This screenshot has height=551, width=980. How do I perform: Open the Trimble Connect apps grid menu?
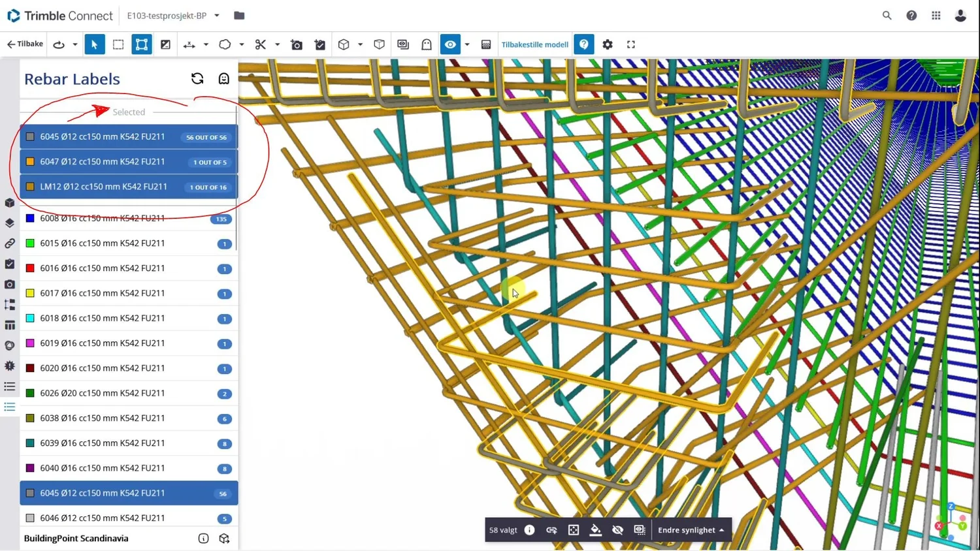pyautogui.click(x=936, y=15)
